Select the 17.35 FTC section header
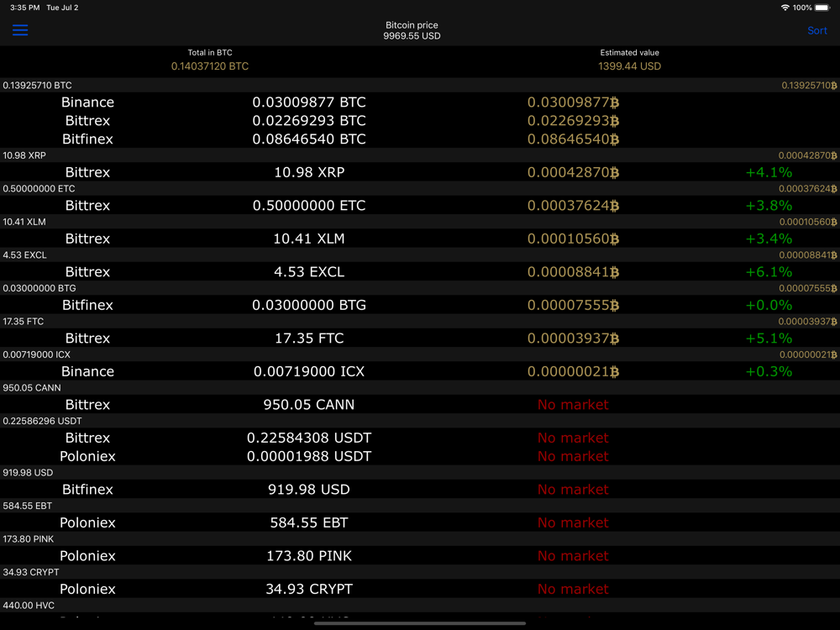 [x=420, y=322]
